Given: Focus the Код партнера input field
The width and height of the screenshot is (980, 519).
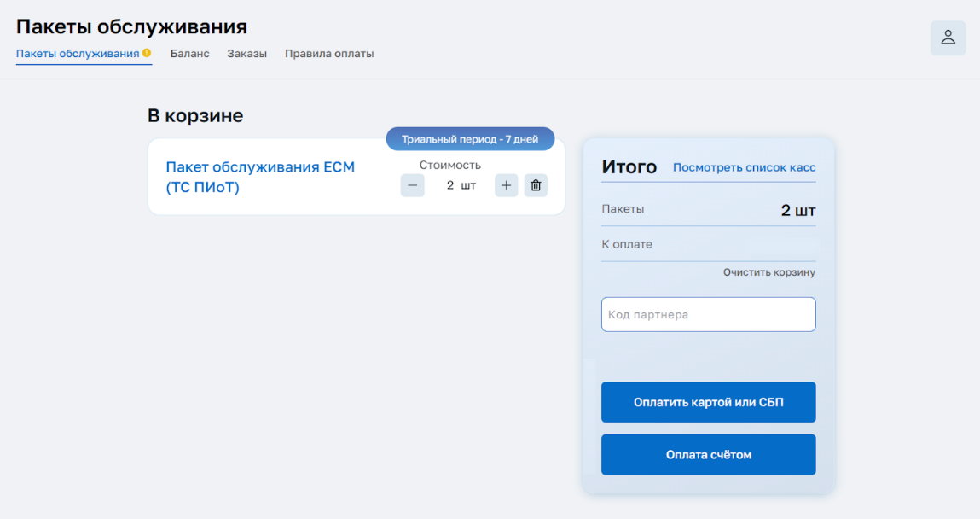Looking at the screenshot, I should (708, 314).
